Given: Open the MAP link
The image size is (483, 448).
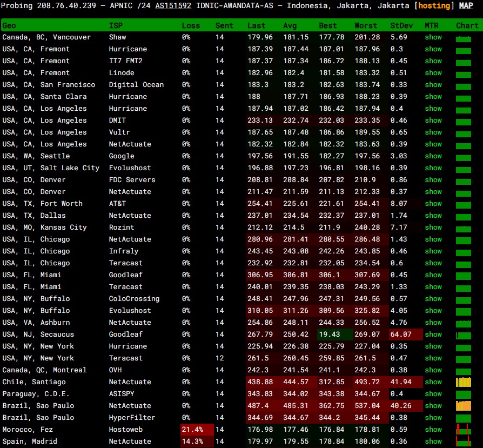Looking at the screenshot, I should (466, 5).
